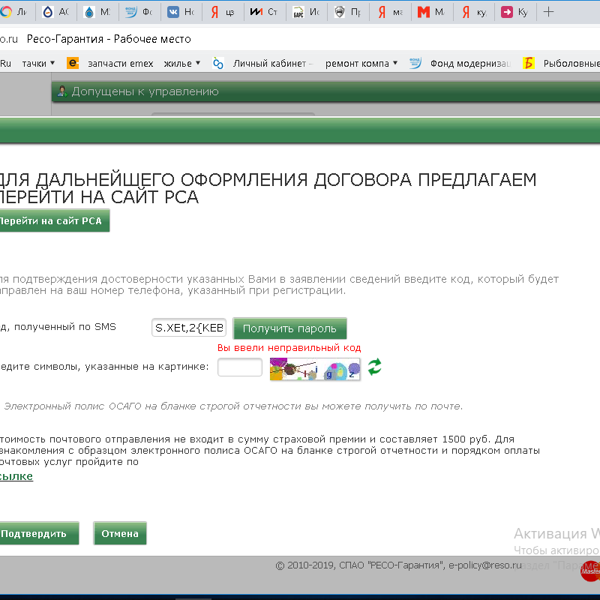Select the tab with shield icon 'Пр'
The width and height of the screenshot is (600, 600).
tap(348, 12)
